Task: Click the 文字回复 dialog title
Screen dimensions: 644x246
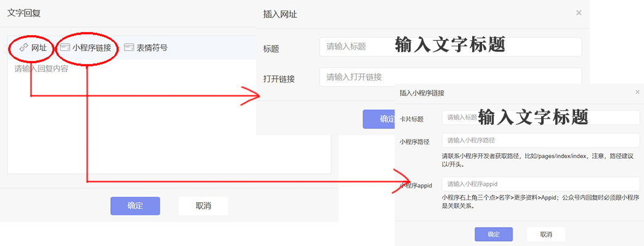Action: pos(24,13)
